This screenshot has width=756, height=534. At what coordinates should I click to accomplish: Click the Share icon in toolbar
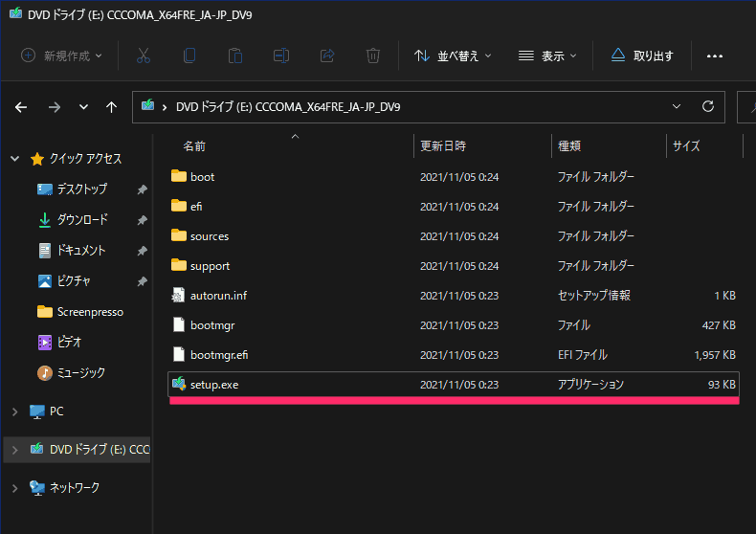(327, 56)
